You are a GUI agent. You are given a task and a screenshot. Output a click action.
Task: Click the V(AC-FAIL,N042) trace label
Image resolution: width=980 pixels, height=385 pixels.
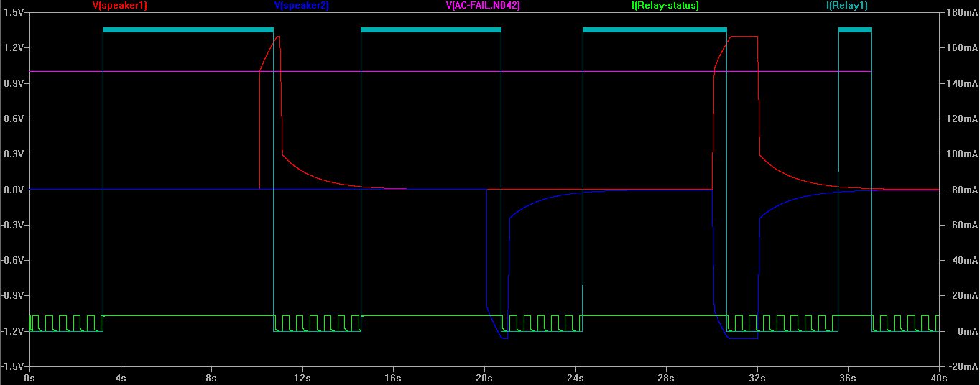point(483,6)
